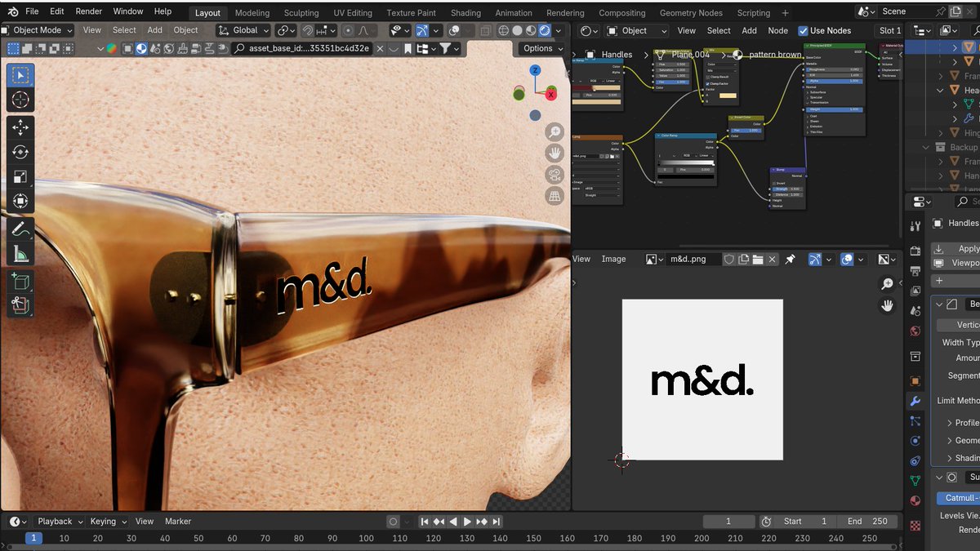Viewport: 980px width, 551px height.
Task: Switch to the Shading workspace tab
Action: click(x=465, y=13)
